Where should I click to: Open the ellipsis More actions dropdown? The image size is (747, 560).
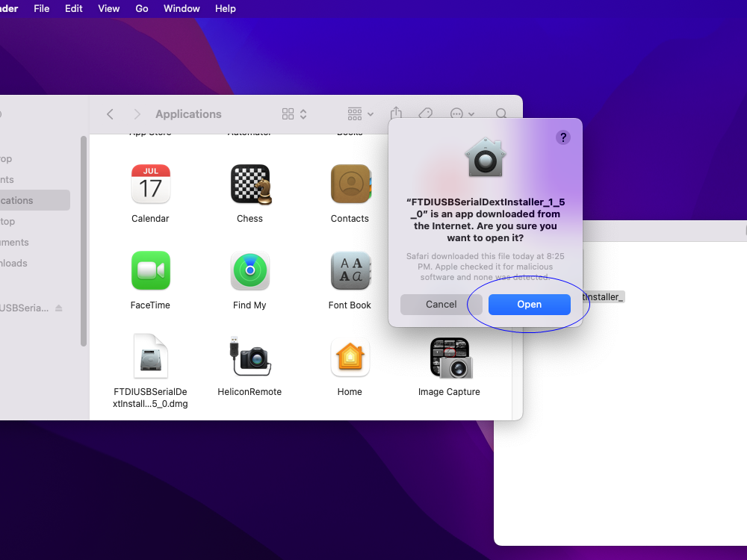462,114
